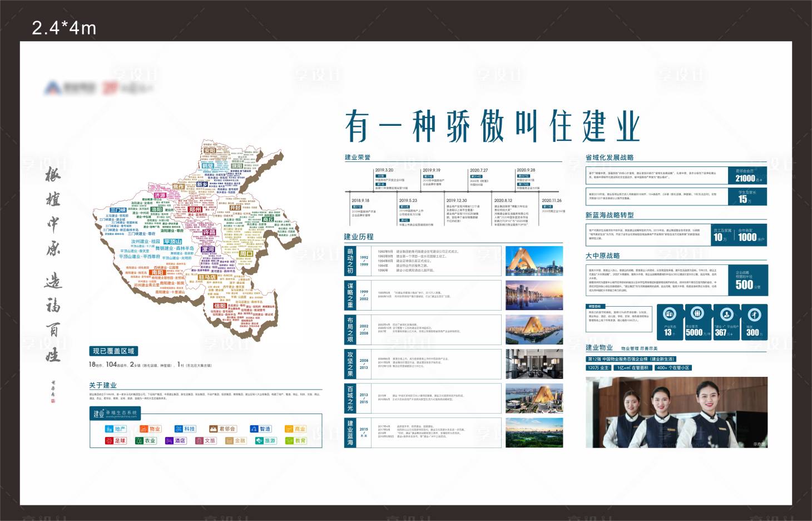812x521 pixels.
Task: Click the 现已覆盖区域 label
Action: (113, 351)
